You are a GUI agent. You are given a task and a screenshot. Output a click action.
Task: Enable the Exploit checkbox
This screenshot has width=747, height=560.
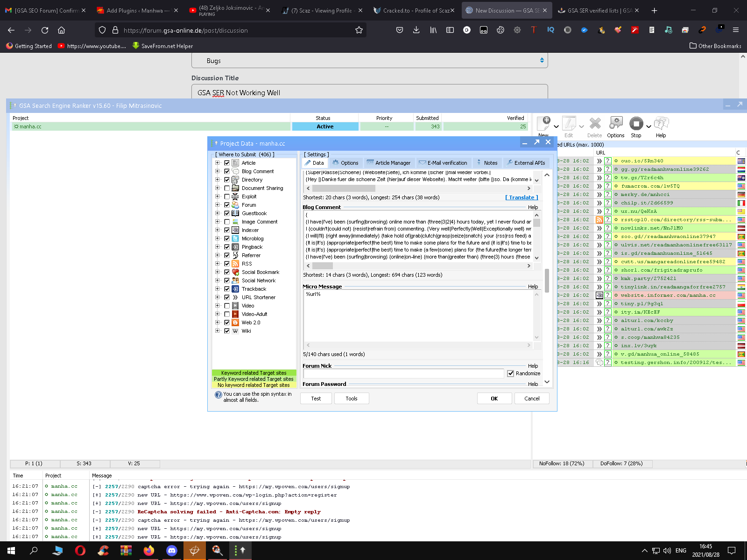227,196
